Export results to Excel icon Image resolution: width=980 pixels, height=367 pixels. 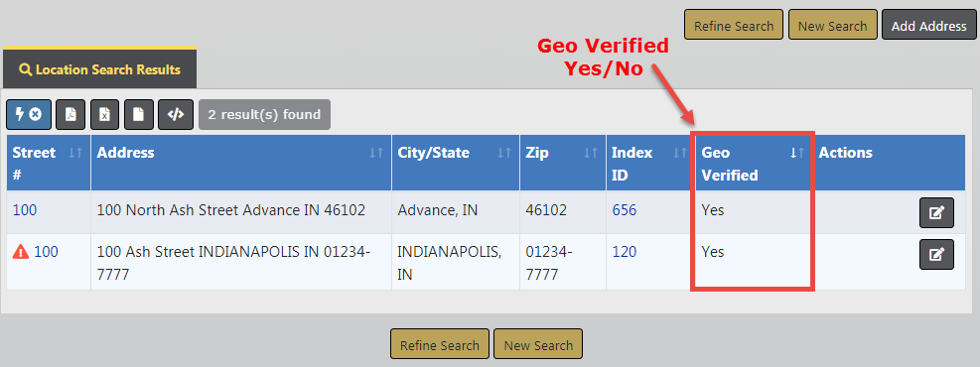point(105,115)
